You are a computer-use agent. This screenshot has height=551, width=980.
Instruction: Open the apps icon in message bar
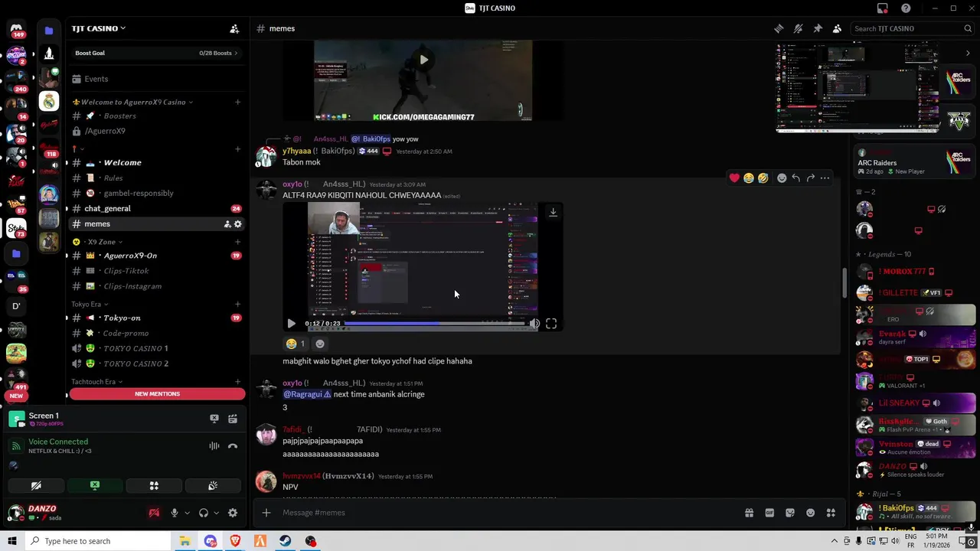tap(831, 513)
